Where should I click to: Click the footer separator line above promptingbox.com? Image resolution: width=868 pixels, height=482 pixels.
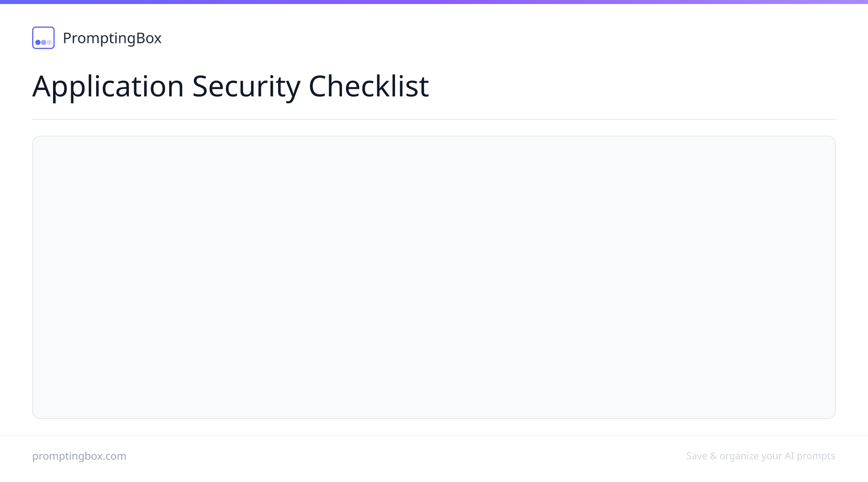click(434, 435)
